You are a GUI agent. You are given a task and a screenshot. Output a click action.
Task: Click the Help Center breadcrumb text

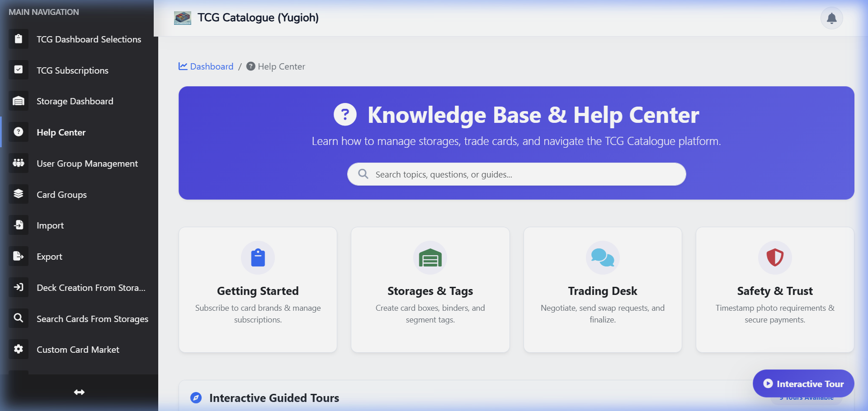click(x=281, y=66)
